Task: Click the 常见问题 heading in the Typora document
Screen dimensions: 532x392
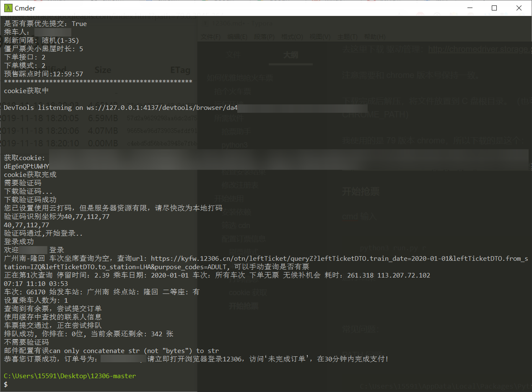Action: click(x=361, y=329)
